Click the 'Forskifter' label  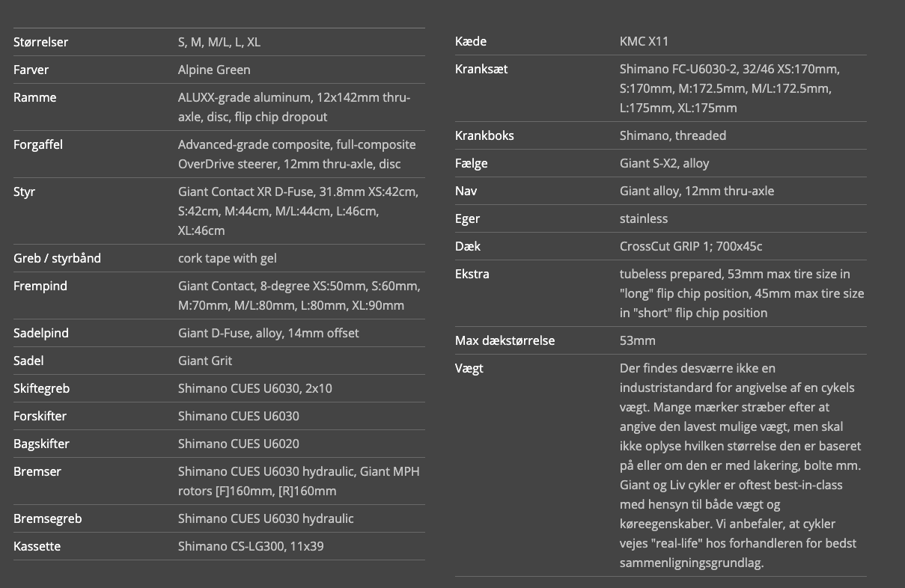pos(40,416)
